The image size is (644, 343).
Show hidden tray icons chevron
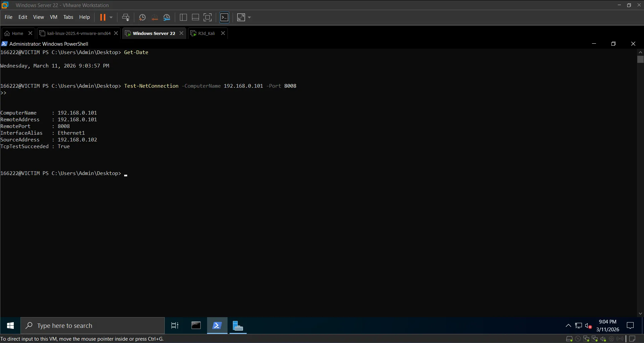point(568,326)
